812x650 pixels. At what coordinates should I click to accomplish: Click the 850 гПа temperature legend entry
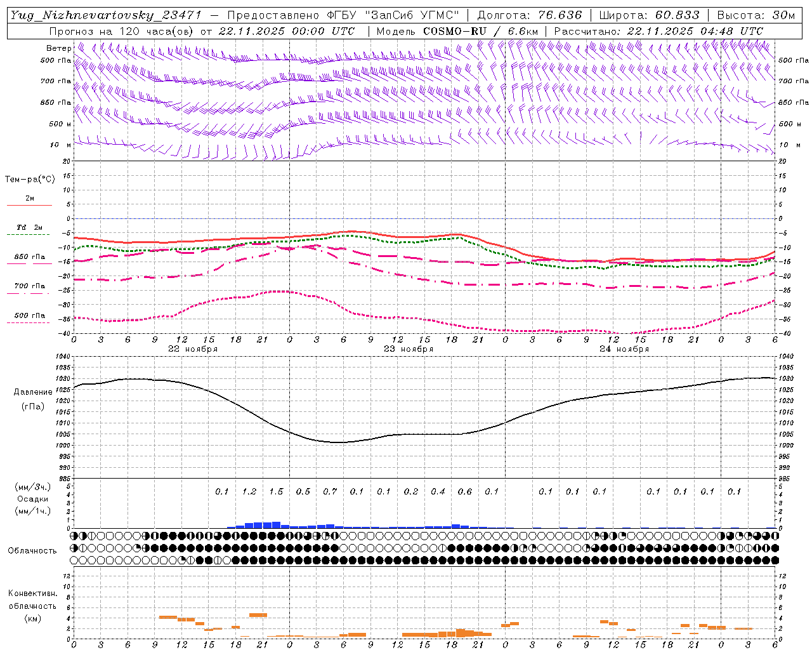click(x=30, y=257)
